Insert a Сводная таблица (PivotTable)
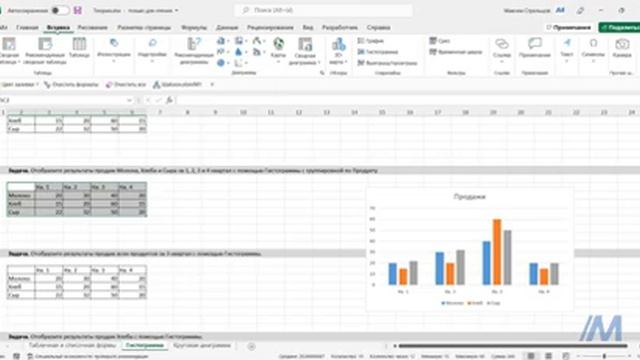Image resolution: width=640 pixels, height=360 pixels. [x=9, y=51]
